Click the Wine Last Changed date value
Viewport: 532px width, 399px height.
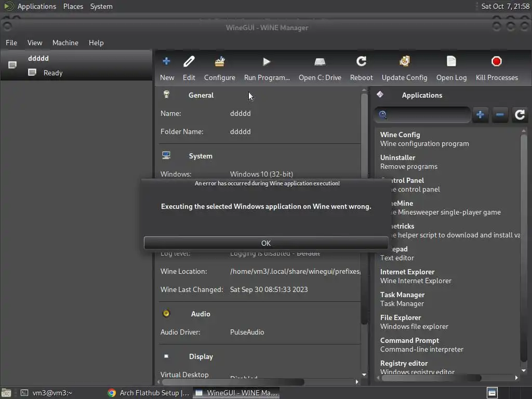pos(269,289)
